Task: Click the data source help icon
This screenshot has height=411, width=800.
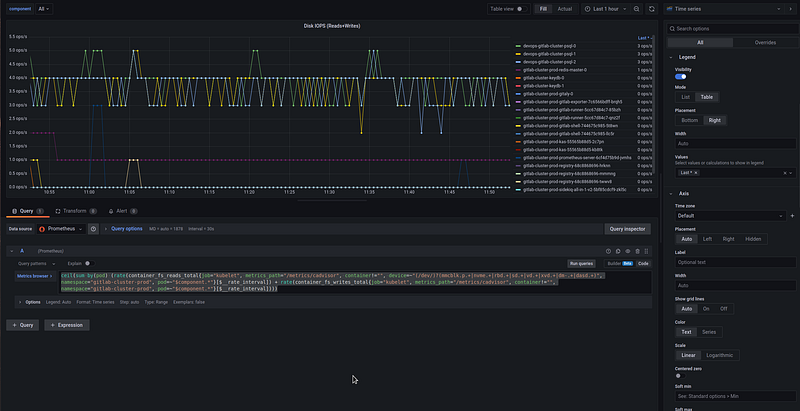Action: point(93,229)
